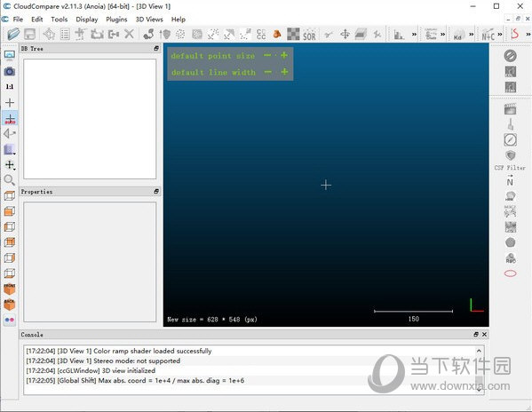Click the orange sample points icon
Screen dimensions: 532x412
(x=277, y=35)
